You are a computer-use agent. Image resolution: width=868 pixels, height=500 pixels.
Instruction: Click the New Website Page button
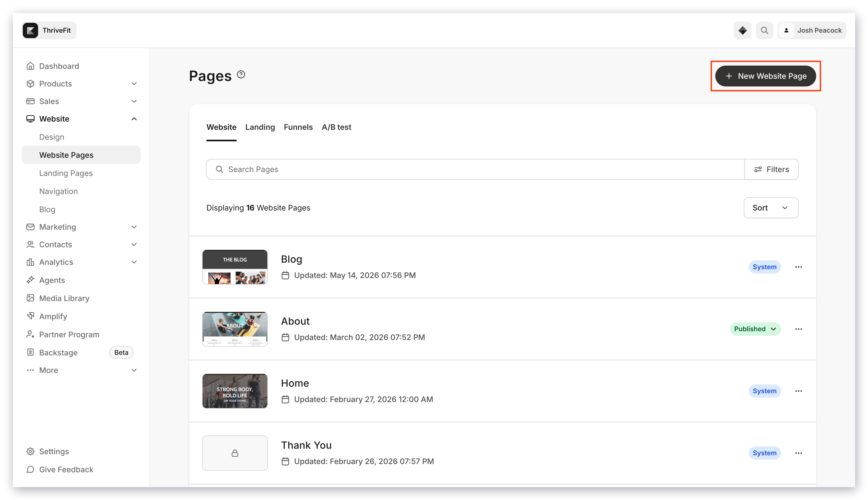765,76
